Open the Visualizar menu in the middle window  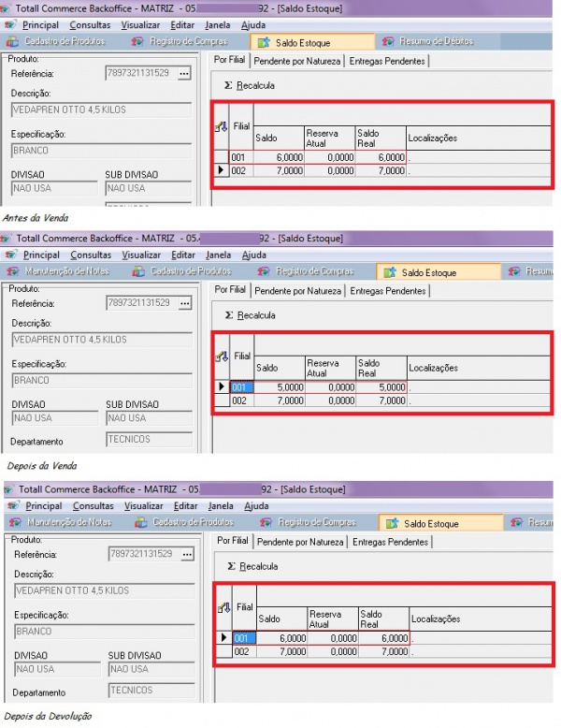coord(141,255)
